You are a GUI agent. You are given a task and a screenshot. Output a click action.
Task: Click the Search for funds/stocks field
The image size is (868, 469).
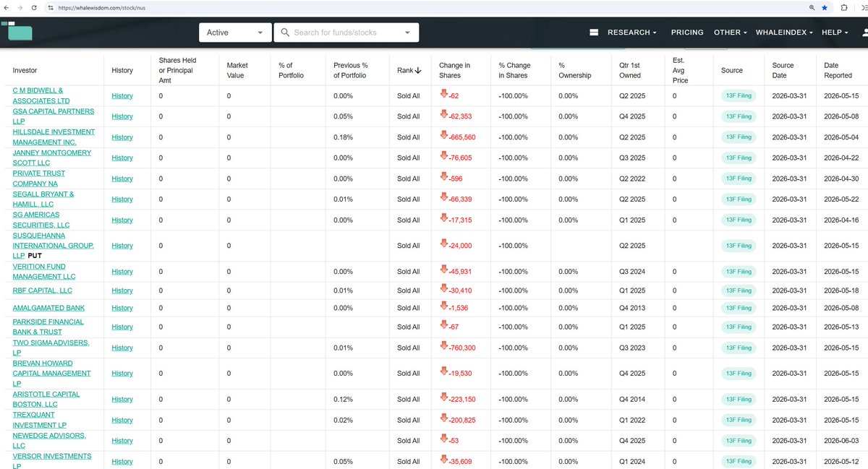[345, 33]
